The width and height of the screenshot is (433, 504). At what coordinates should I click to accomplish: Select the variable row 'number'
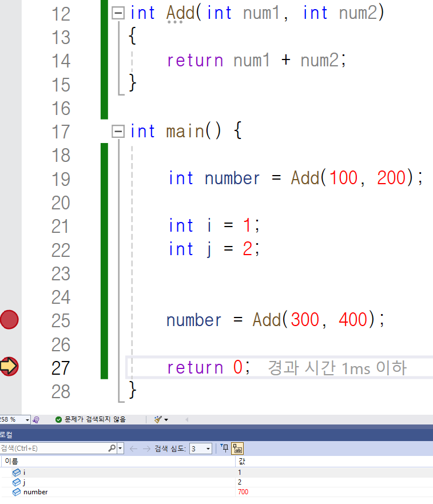click(x=216, y=492)
